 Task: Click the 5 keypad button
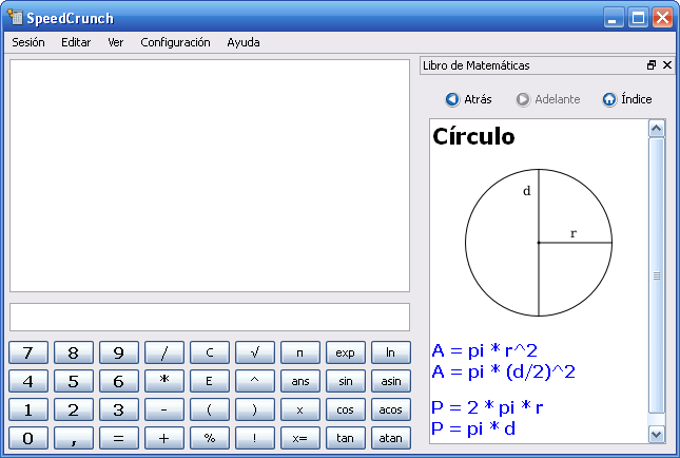coord(73,381)
